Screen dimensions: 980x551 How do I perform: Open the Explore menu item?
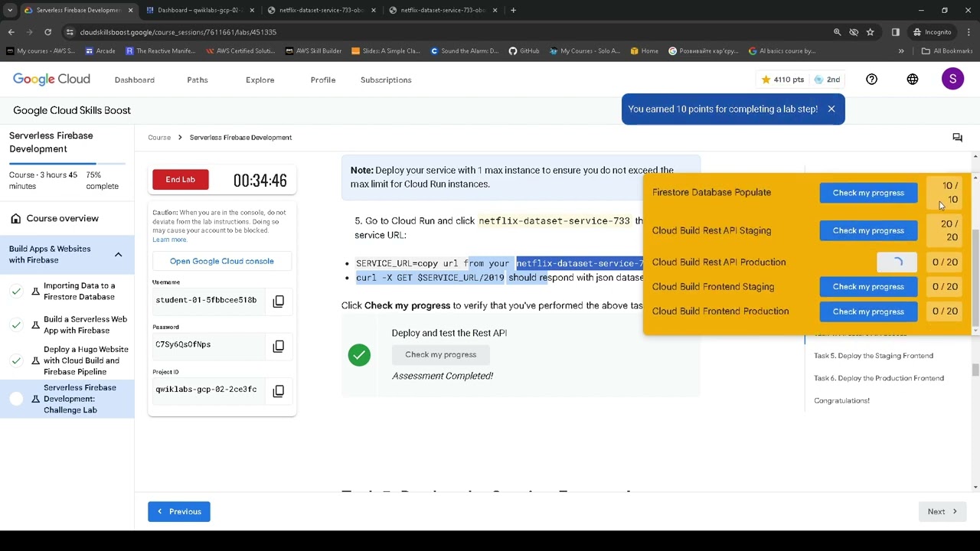click(x=260, y=80)
